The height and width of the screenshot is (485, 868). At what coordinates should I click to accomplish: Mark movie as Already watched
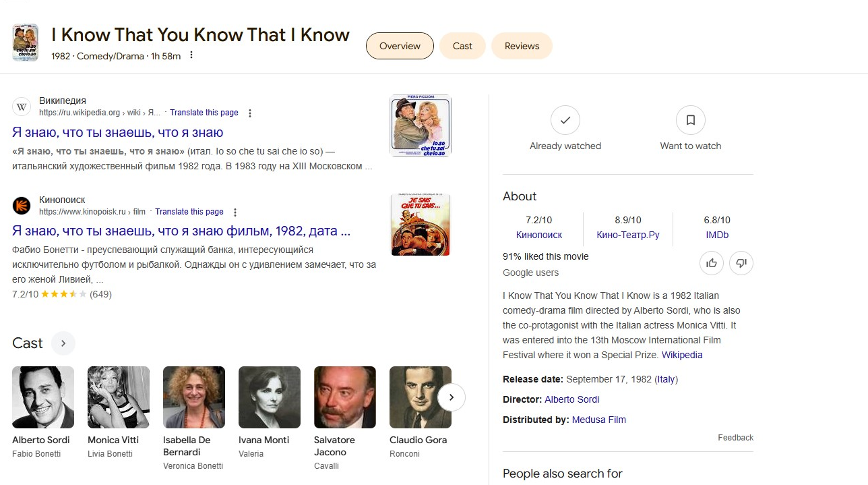click(x=565, y=120)
